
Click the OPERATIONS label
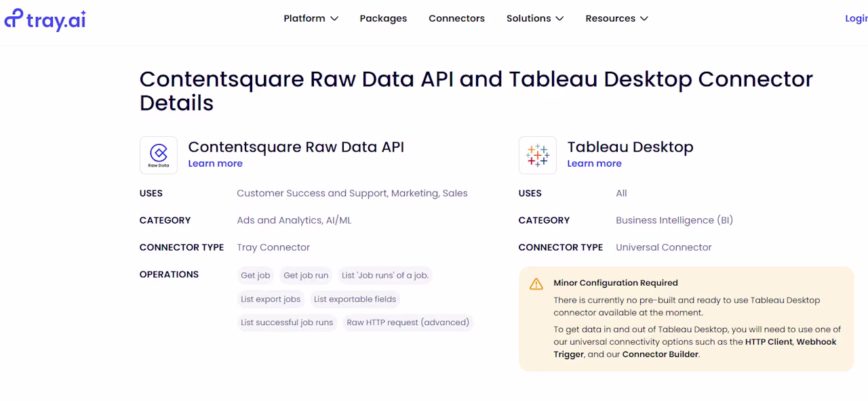[169, 275]
